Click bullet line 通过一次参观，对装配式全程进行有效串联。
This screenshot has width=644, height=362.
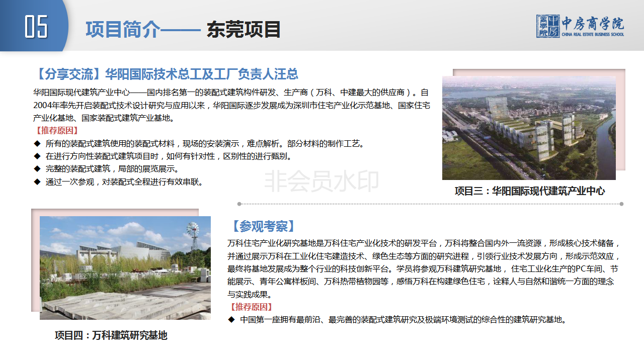click(119, 182)
